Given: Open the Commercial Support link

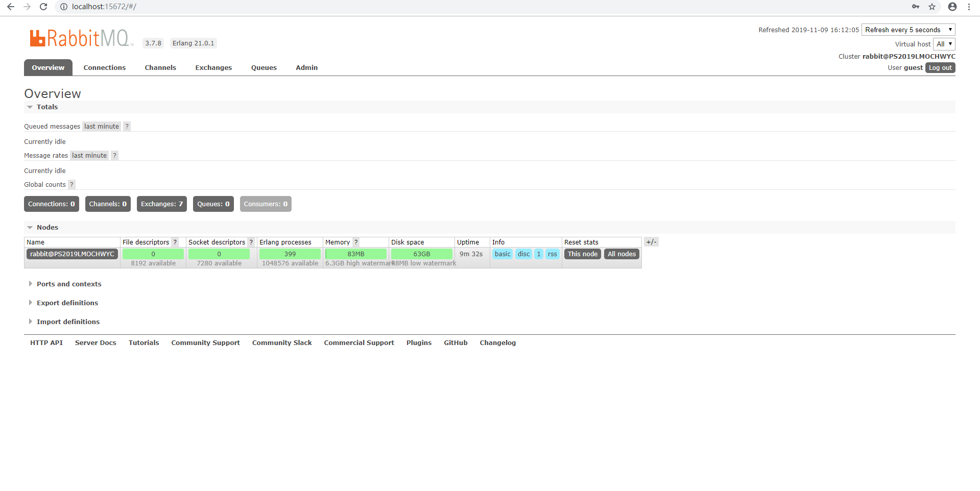Looking at the screenshot, I should click(359, 343).
